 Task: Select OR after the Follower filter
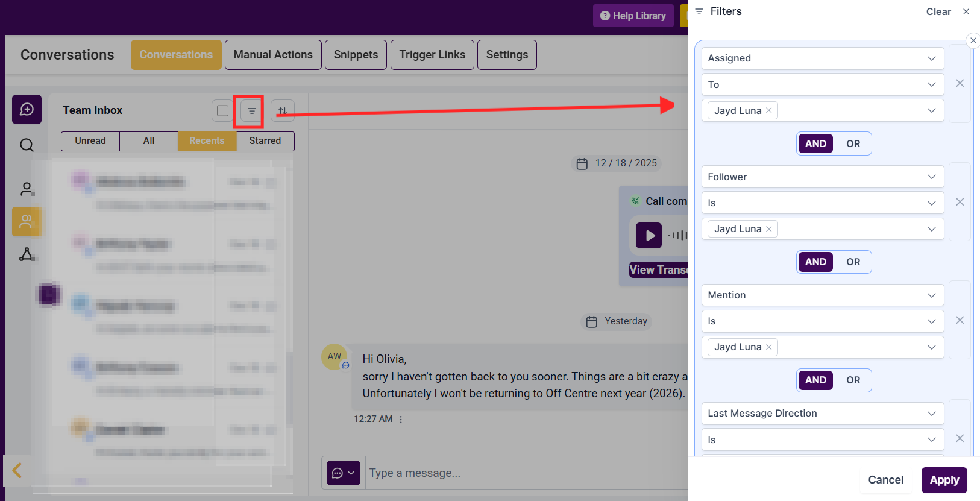[x=853, y=262]
